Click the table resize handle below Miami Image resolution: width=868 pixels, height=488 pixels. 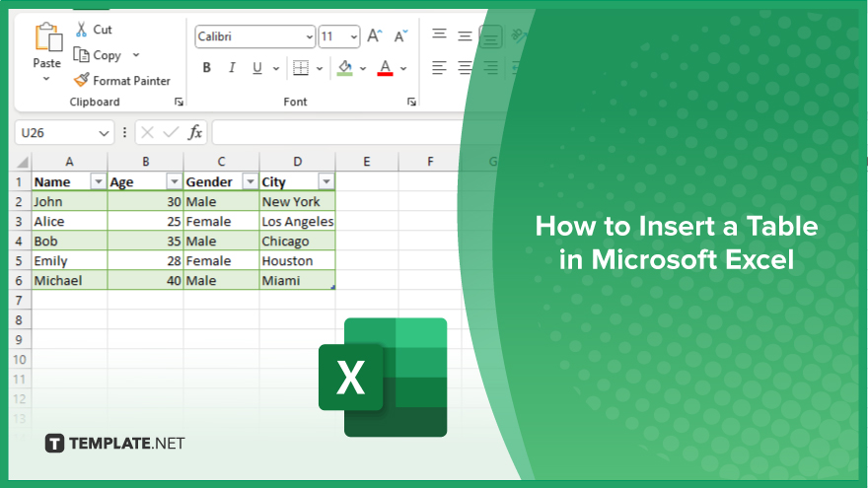click(333, 287)
